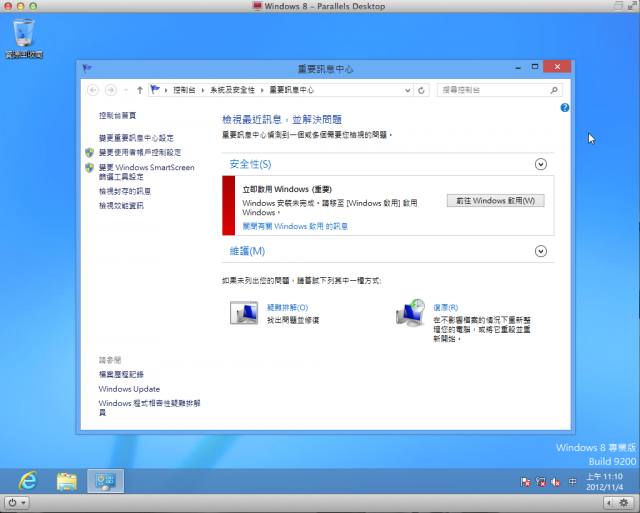Click the magnifier search icon
Screen dimensions: 640x513
(554, 90)
